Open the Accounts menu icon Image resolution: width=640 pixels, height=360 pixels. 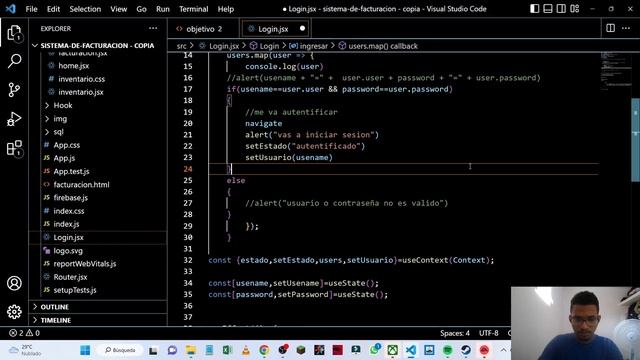[14, 283]
